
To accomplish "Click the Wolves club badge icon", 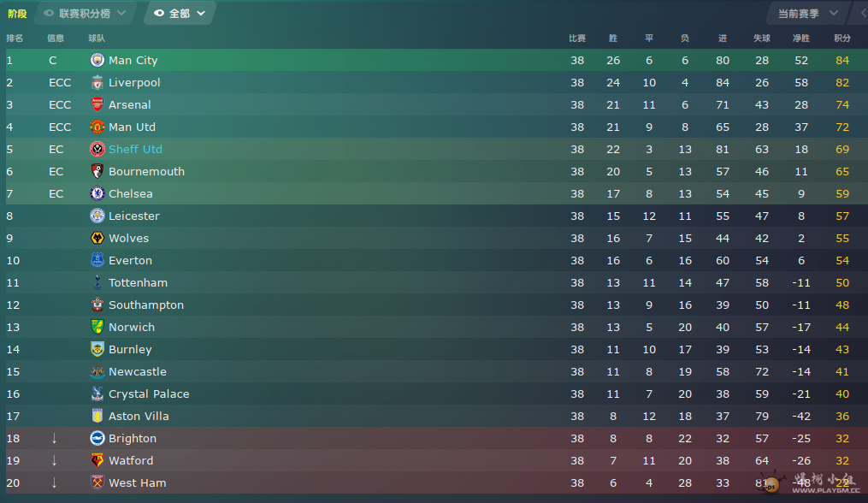I will click(x=97, y=238).
